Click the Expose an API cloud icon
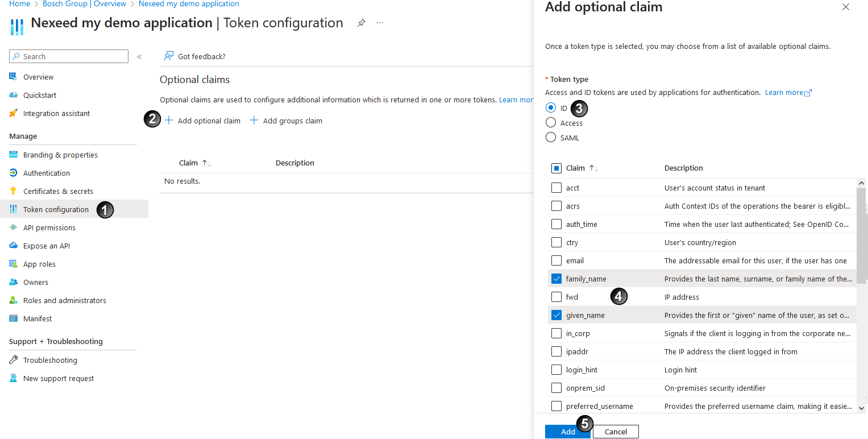 click(x=13, y=246)
